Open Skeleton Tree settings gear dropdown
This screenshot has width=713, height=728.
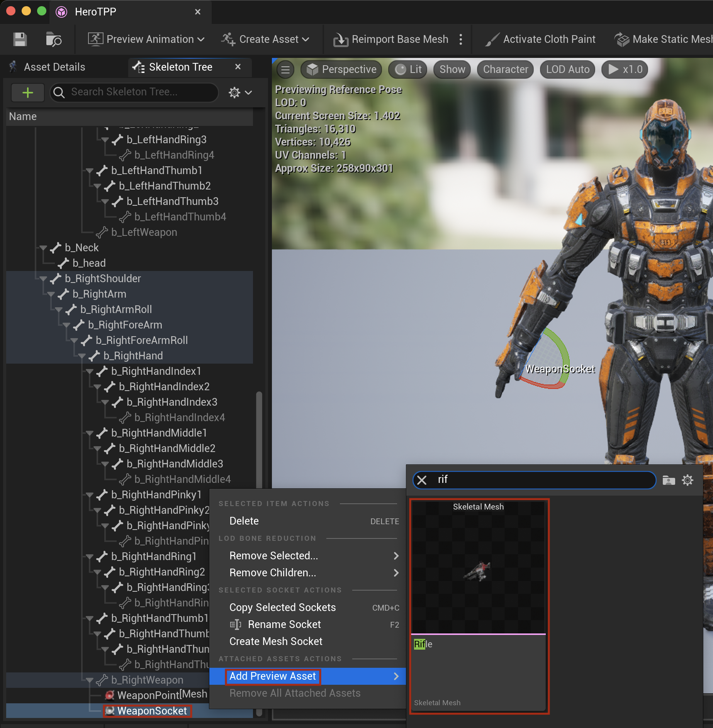pyautogui.click(x=240, y=93)
